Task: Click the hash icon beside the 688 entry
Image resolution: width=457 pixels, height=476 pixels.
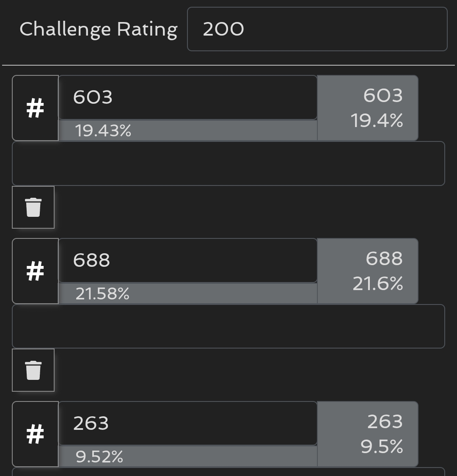Action: pos(35,271)
